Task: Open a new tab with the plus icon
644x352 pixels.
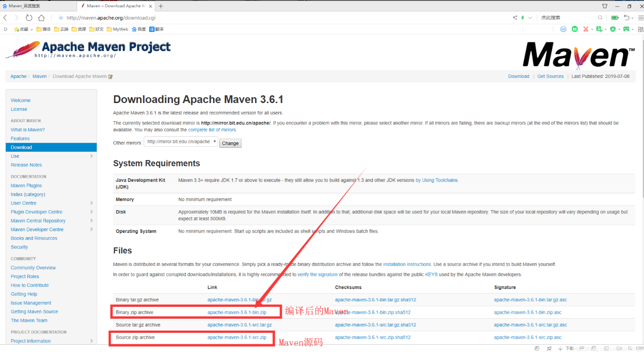Action: (161, 6)
